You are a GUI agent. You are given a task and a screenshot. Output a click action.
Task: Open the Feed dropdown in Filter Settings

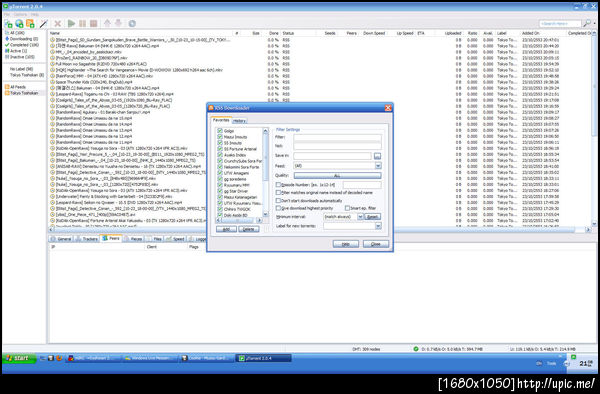tap(378, 166)
